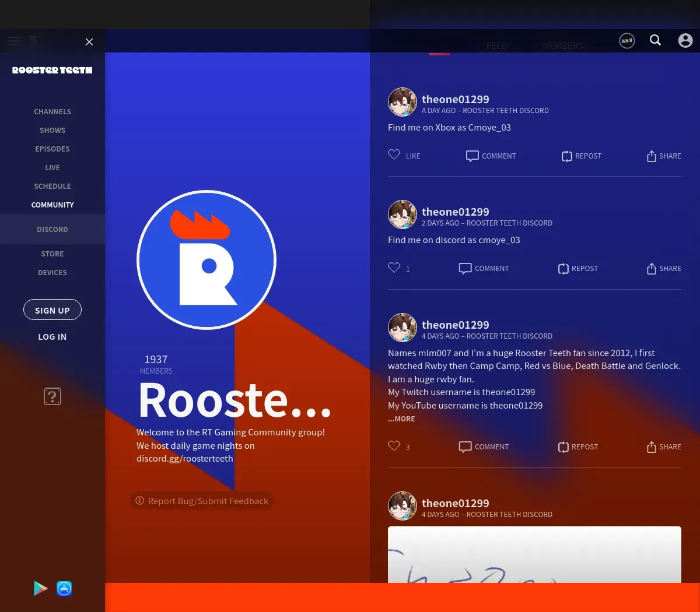
Task: Expand the ...MORE link
Action: point(401,418)
